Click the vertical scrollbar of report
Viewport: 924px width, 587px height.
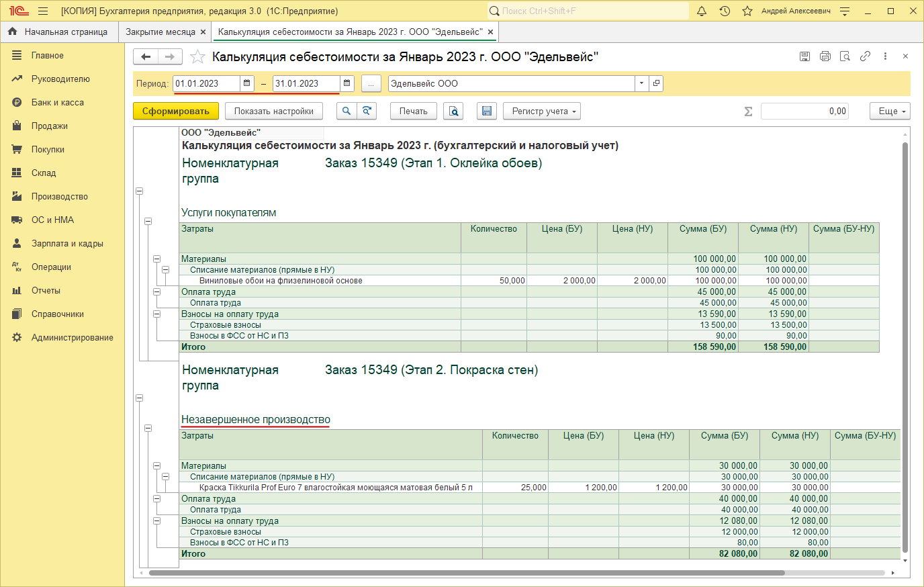[905, 346]
